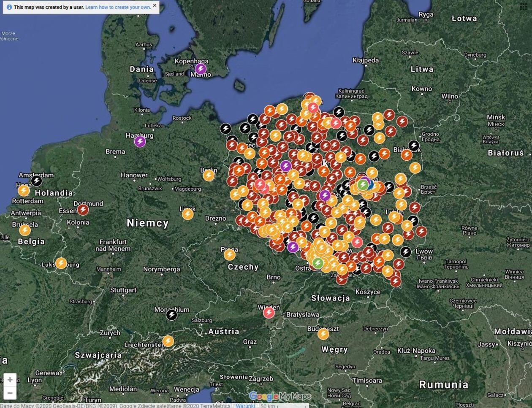Click the Google My Maps logo
532x408 pixels.
click(280, 396)
